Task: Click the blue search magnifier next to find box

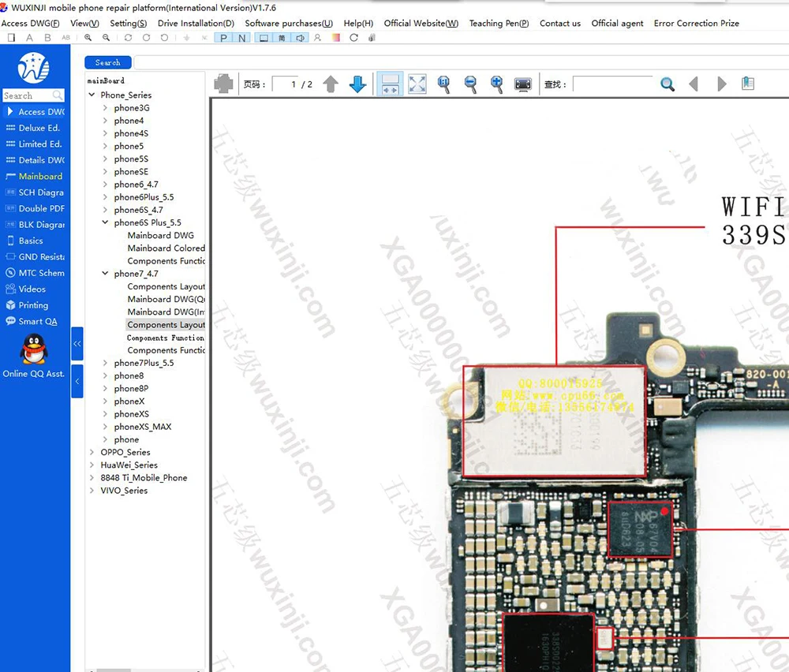Action: (667, 84)
